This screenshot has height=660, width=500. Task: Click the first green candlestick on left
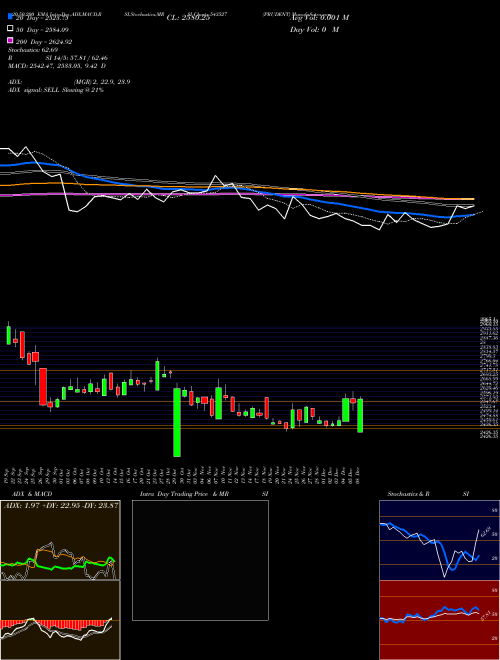(x=8, y=335)
